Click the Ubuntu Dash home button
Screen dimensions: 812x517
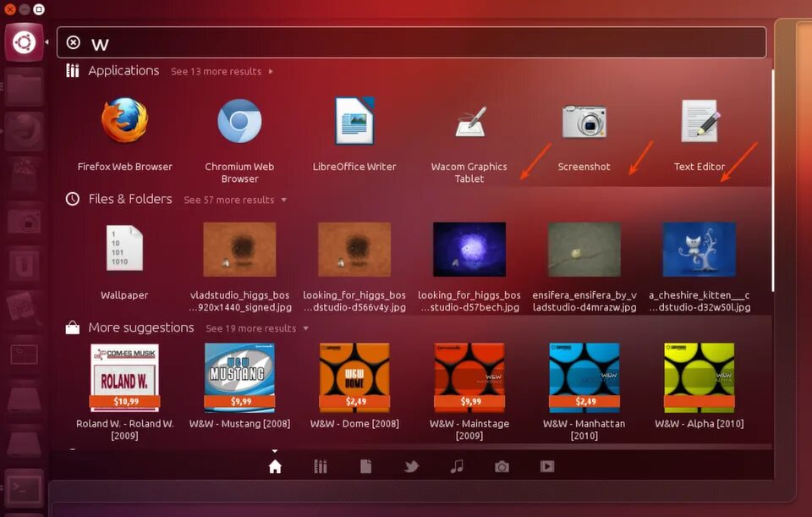pyautogui.click(x=24, y=42)
